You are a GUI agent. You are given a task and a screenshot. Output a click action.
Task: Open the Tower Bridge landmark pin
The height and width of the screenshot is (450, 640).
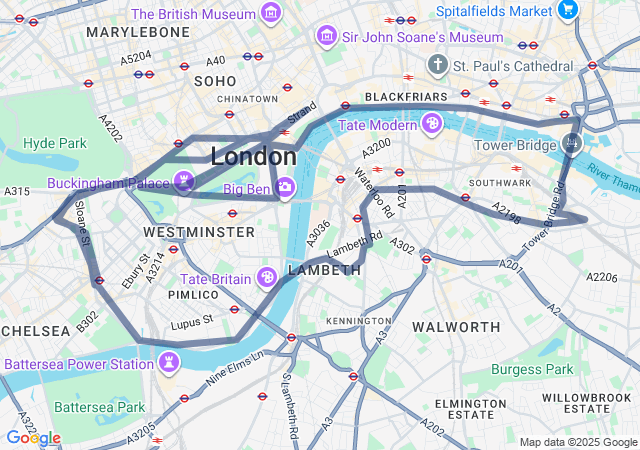point(572,143)
